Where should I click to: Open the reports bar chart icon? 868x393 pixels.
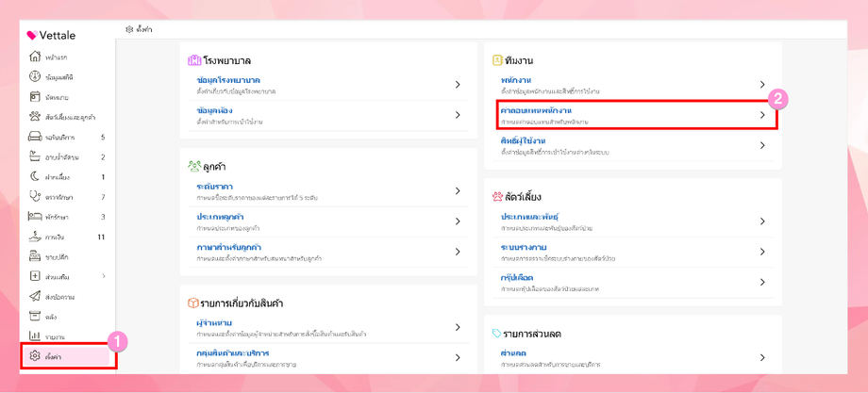(35, 336)
